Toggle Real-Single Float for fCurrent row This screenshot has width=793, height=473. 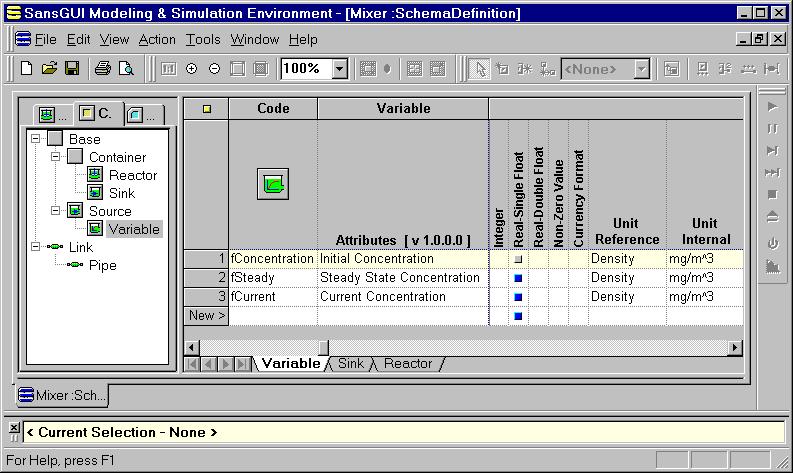pos(518,297)
